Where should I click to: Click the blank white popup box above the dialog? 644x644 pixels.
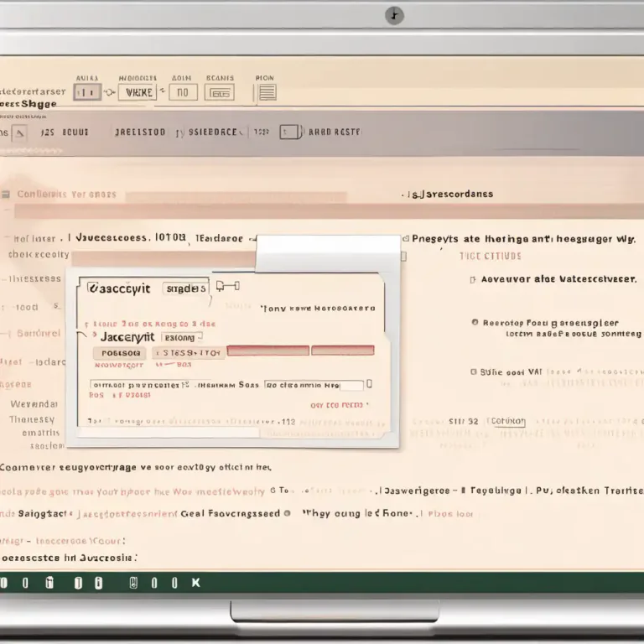(328, 253)
